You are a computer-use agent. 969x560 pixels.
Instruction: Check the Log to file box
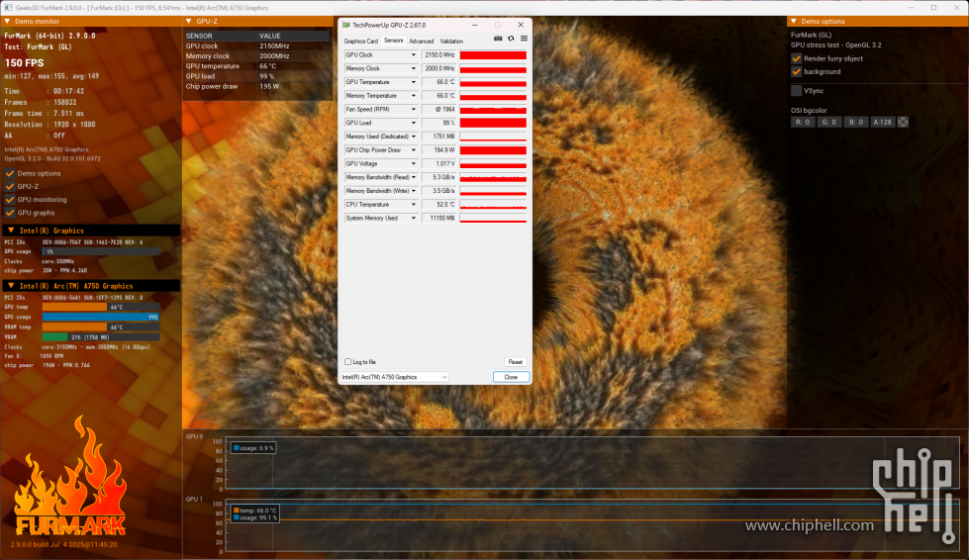click(x=348, y=362)
